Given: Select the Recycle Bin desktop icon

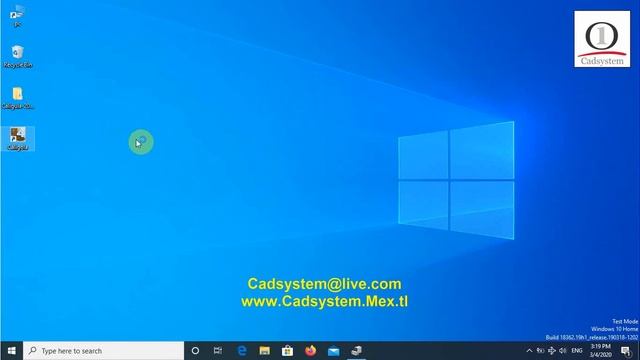Looking at the screenshot, I should tap(18, 57).
